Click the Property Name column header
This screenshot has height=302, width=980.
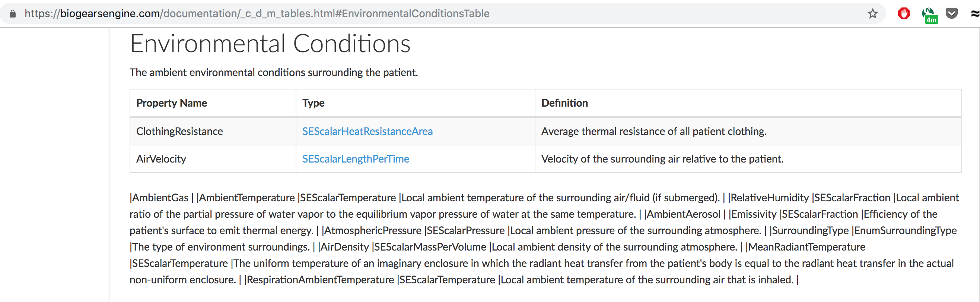[x=171, y=103]
